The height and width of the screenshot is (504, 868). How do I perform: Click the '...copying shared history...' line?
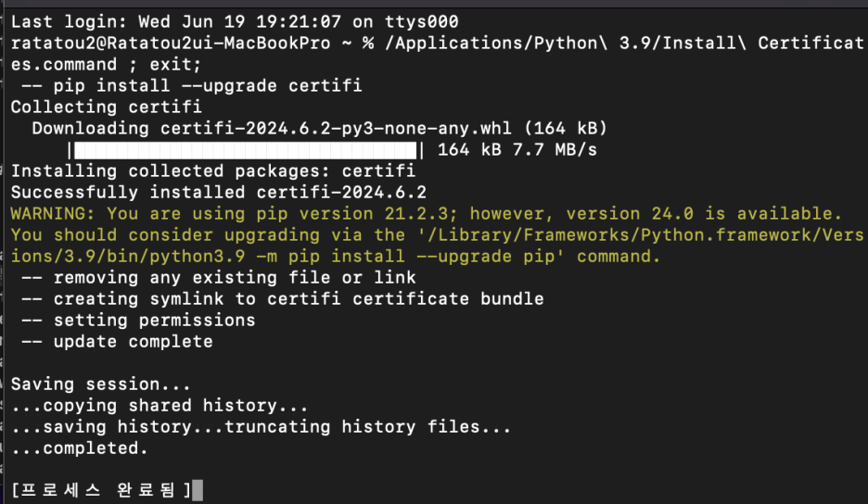(x=160, y=406)
